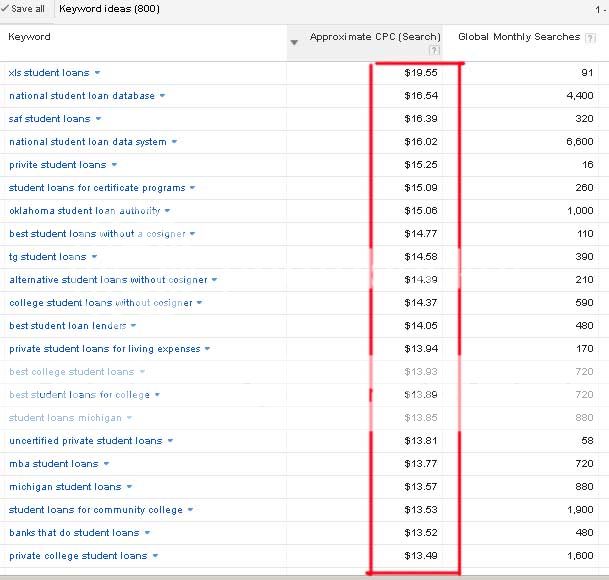The width and height of the screenshot is (609, 580).
Task: Open student loans for certificate programs keyword
Action: [96, 188]
